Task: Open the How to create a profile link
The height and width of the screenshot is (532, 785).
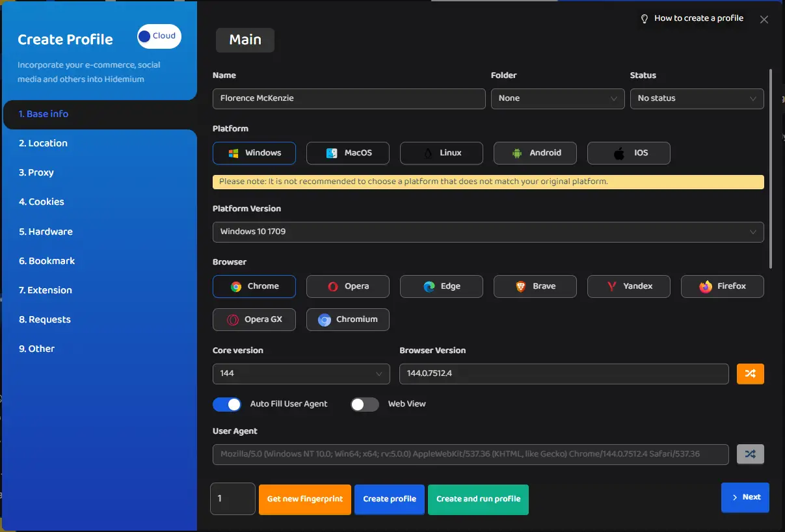Action: (x=692, y=18)
